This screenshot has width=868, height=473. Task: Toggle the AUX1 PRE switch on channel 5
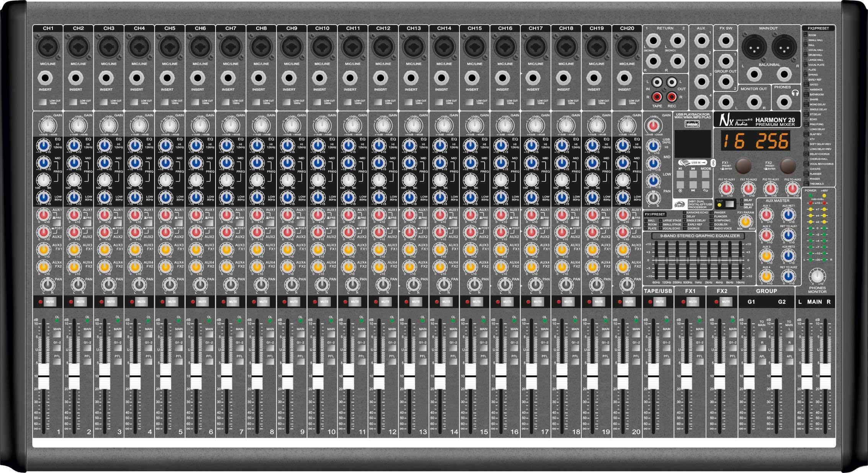[x=178, y=223]
